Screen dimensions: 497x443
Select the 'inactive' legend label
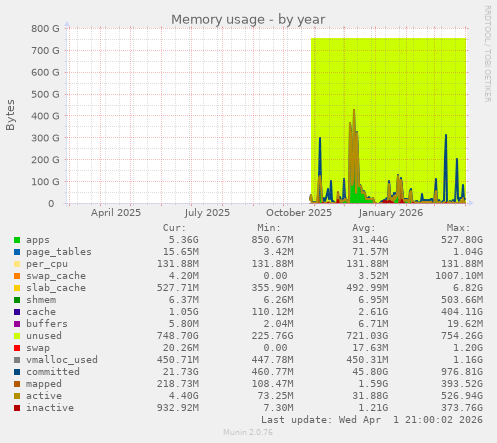pos(50,408)
